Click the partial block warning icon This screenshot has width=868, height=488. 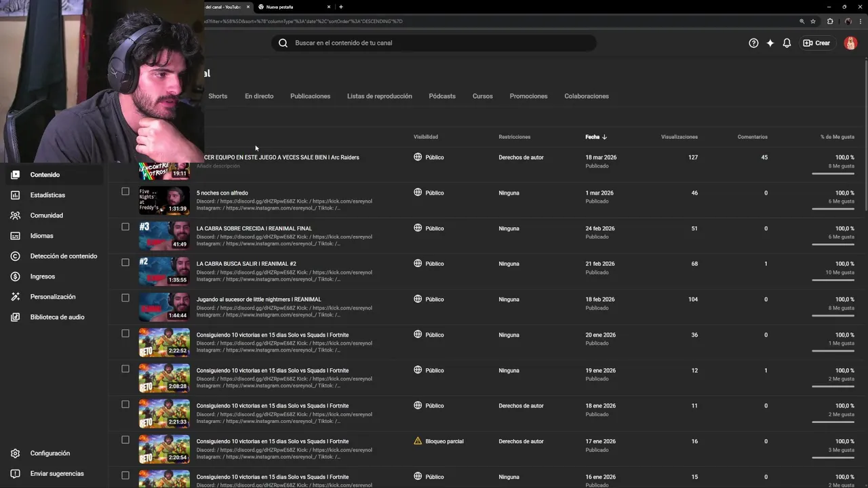418,441
